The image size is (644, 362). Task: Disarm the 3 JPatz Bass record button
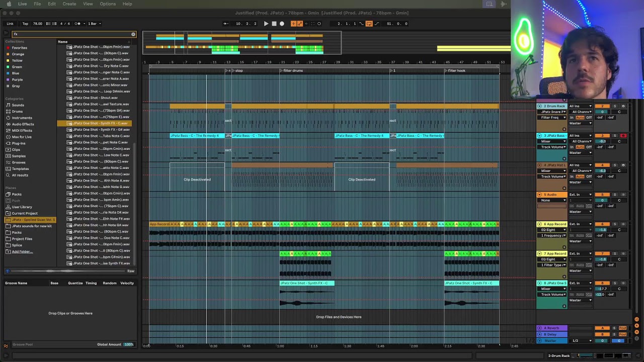pyautogui.click(x=623, y=136)
